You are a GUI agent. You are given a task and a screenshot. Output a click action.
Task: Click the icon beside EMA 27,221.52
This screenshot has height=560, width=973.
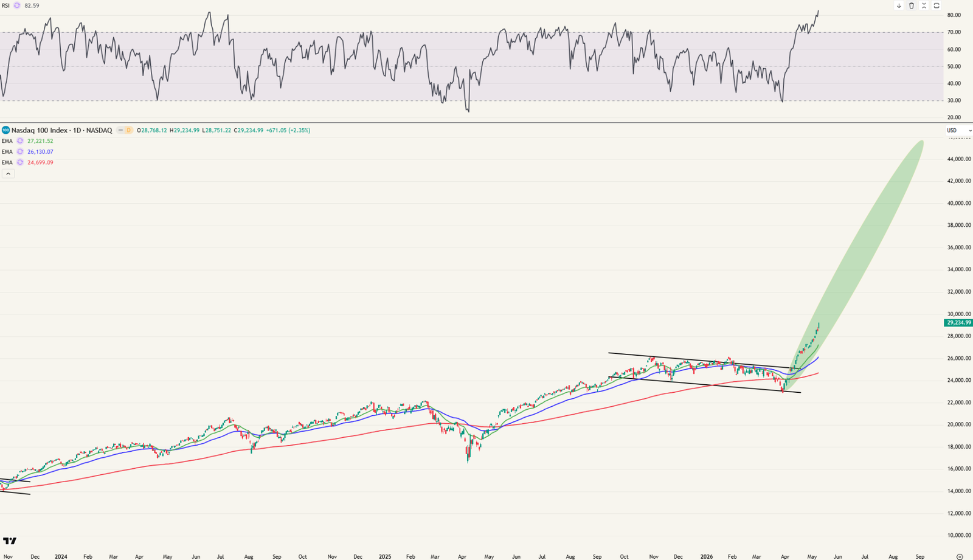coord(20,141)
